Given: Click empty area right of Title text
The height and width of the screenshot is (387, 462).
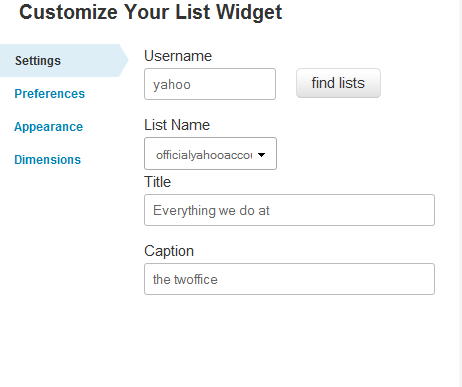Looking at the screenshot, I should click(350, 210).
